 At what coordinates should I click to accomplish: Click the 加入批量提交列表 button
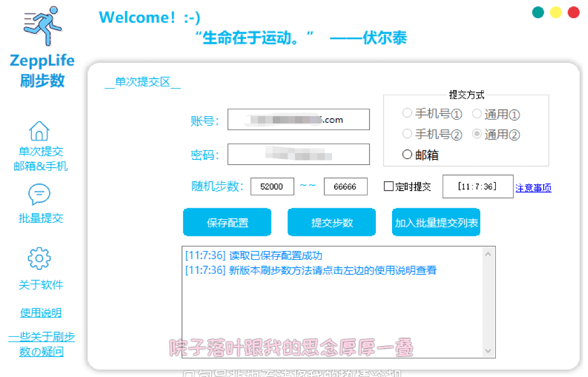click(436, 222)
